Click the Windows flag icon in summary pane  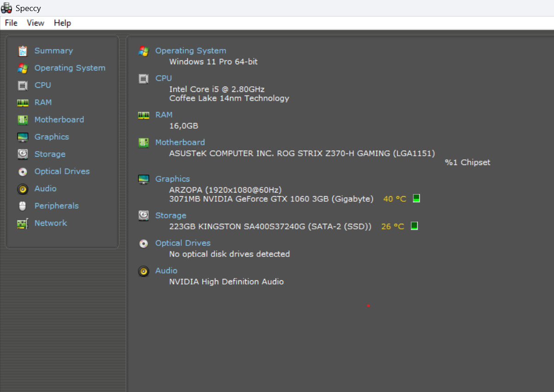pyautogui.click(x=144, y=51)
